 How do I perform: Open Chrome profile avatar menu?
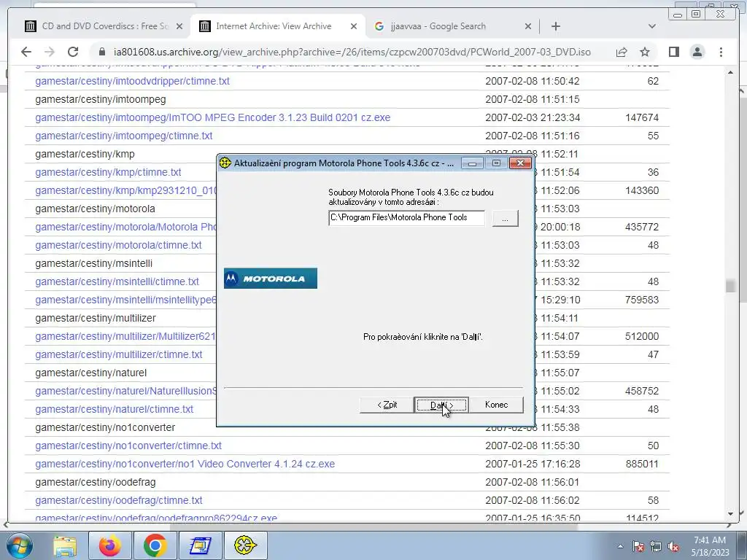697,52
